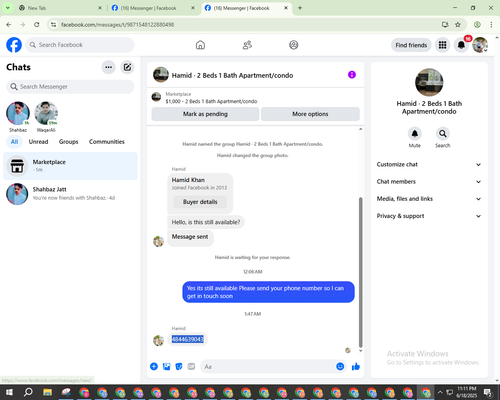This screenshot has height=400, width=500.
Task: Open the emoji picker
Action: [340, 366]
